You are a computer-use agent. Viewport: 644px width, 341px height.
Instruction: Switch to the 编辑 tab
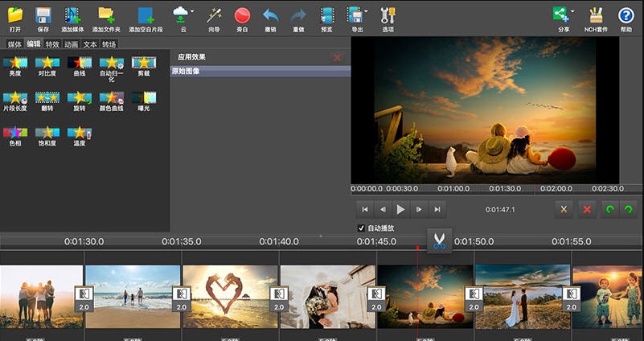pyautogui.click(x=34, y=44)
